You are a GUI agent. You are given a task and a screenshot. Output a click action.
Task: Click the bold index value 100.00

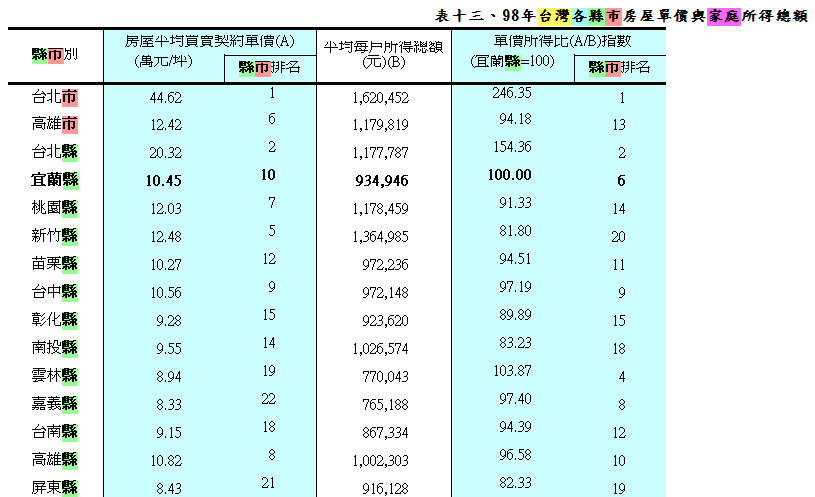511,175
